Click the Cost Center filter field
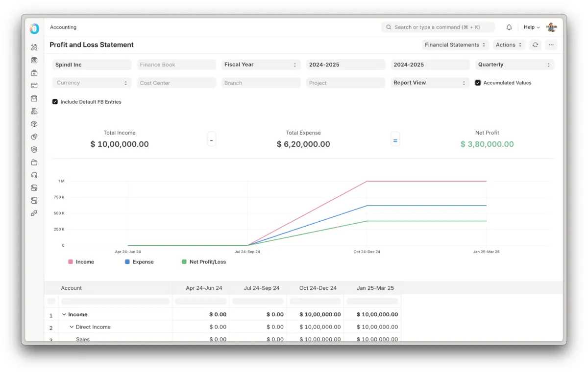Image resolution: width=588 pixels, height=373 pixels. (x=176, y=83)
